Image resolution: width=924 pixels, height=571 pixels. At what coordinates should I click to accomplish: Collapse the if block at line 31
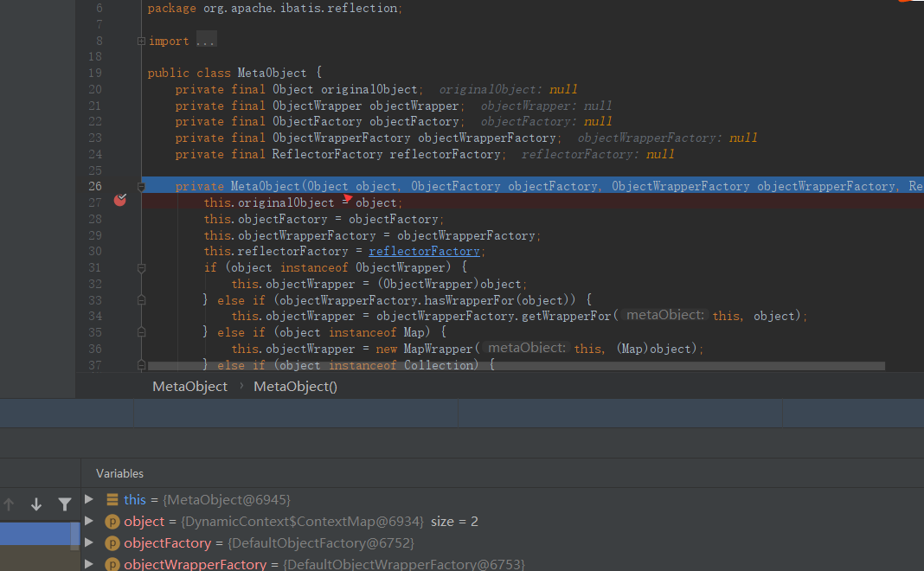tap(141, 268)
